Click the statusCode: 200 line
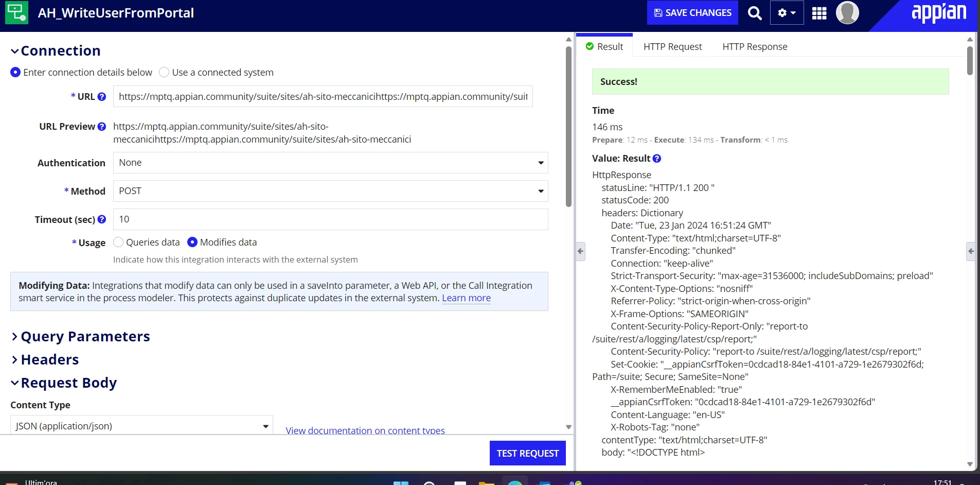Viewport: 980px width, 485px height. (x=635, y=200)
